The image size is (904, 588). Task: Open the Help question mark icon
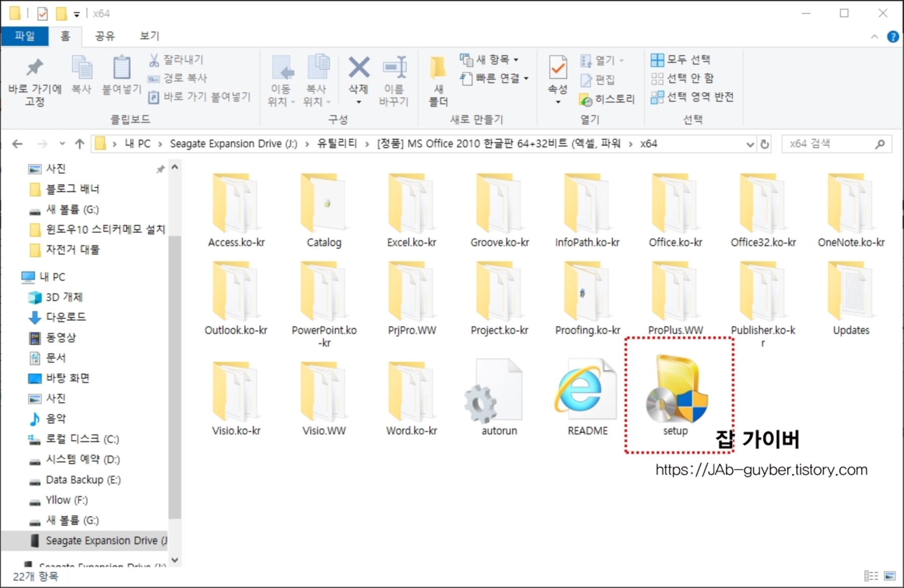click(x=892, y=37)
